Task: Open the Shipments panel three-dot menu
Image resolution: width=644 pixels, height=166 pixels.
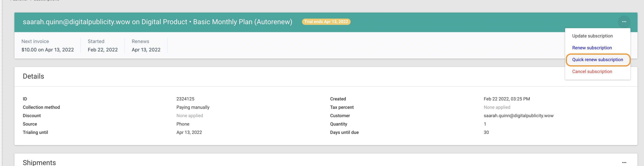Action: (624, 163)
